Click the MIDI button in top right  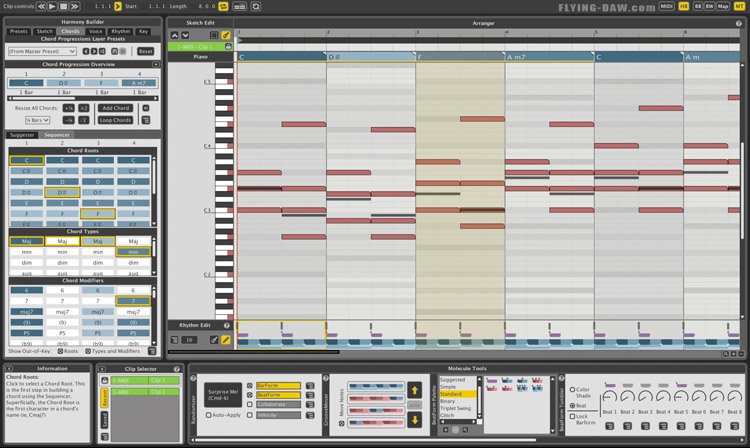pyautogui.click(x=666, y=6)
